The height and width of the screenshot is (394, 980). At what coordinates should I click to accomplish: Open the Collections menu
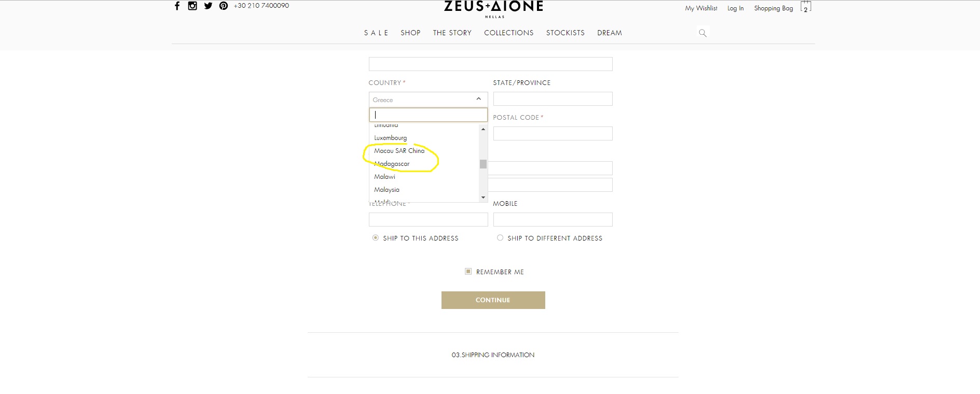[x=508, y=33]
